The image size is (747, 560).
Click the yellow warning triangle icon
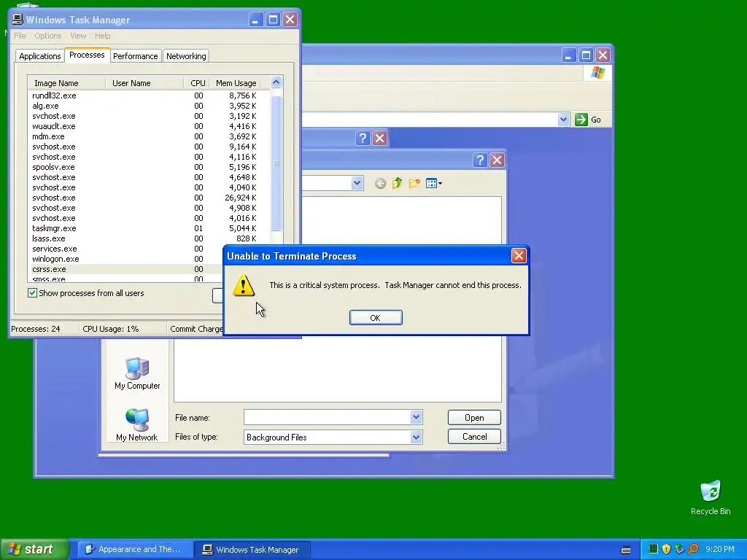tap(244, 285)
